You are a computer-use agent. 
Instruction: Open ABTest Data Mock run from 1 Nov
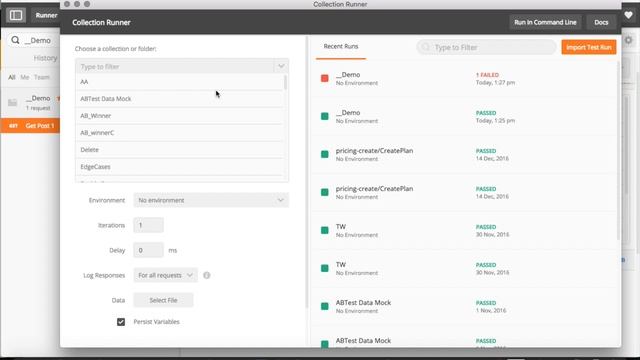point(465,306)
